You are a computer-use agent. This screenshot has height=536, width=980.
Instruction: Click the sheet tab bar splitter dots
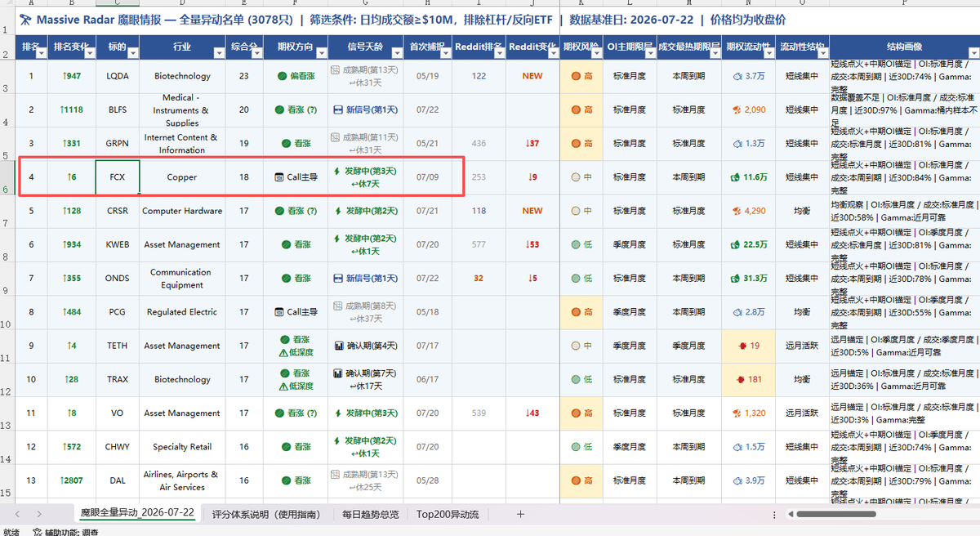(776, 514)
